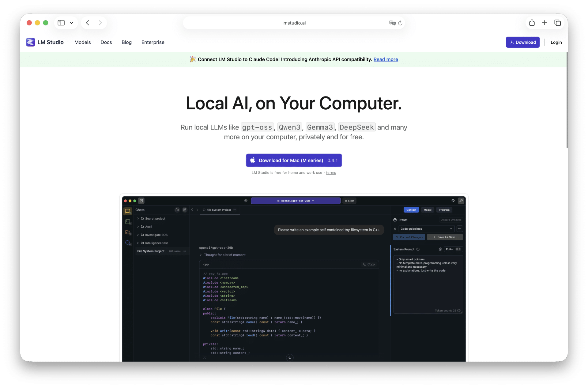The height and width of the screenshot is (388, 588).
Task: Click the Login link
Action: click(x=556, y=42)
